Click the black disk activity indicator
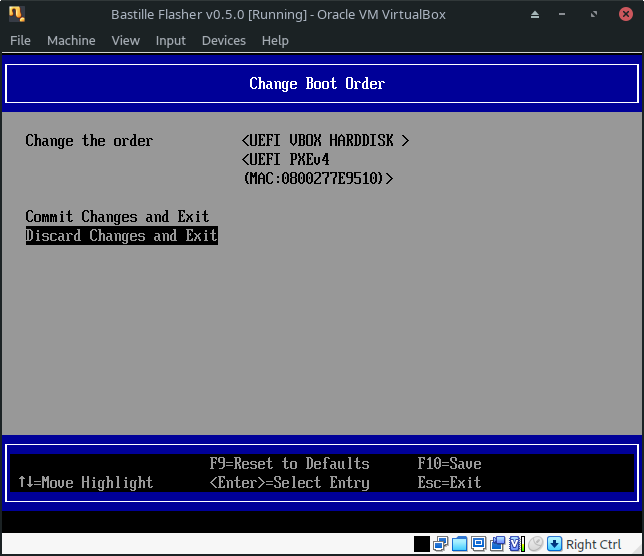This screenshot has height=556, width=644. click(x=422, y=544)
